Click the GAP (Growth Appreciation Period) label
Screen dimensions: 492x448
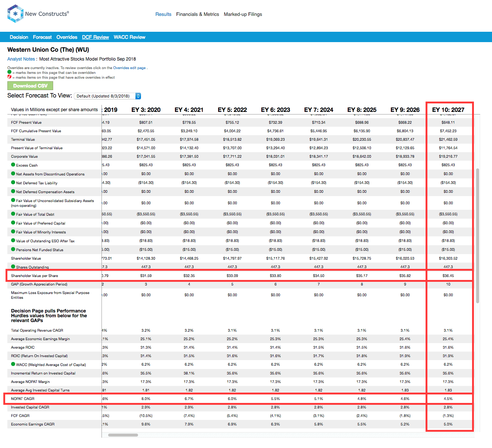pos(39,284)
